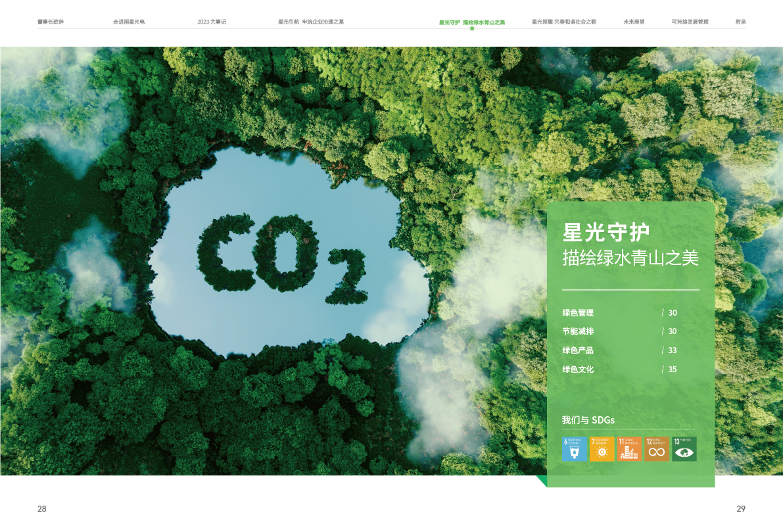Select the highlighted green 星光守护 tab
Viewport: 783px width, 532px height.
(x=472, y=22)
